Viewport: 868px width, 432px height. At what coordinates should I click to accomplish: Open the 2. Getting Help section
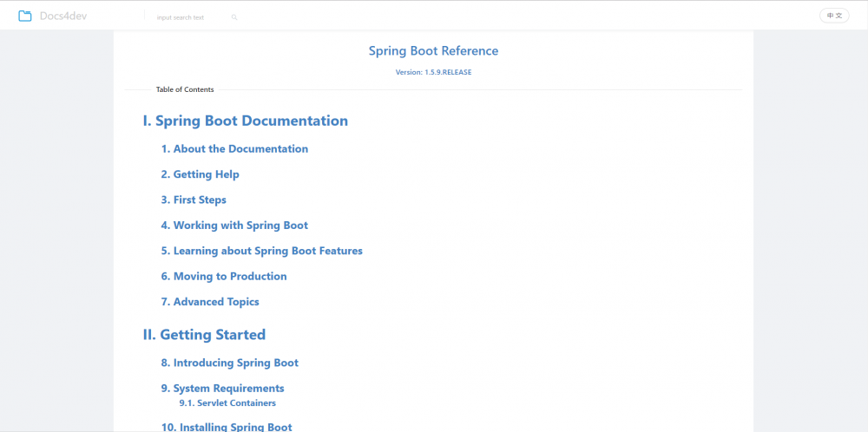(x=200, y=174)
